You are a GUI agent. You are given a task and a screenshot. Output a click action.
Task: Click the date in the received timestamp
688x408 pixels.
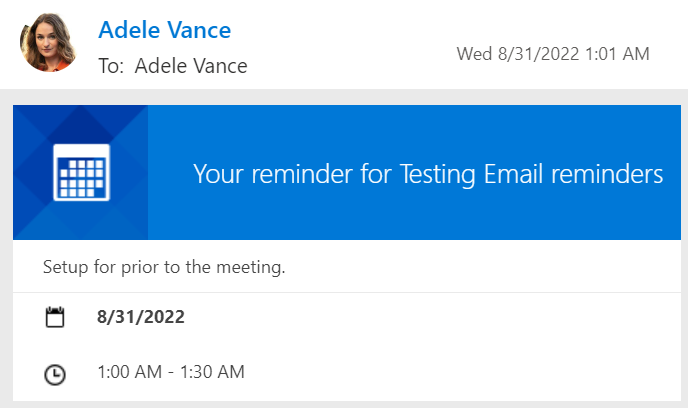[537, 54]
